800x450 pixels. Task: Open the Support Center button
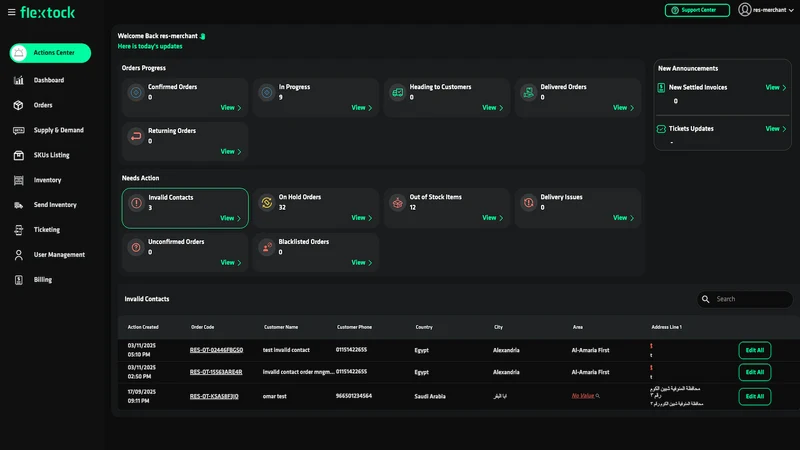click(x=697, y=10)
